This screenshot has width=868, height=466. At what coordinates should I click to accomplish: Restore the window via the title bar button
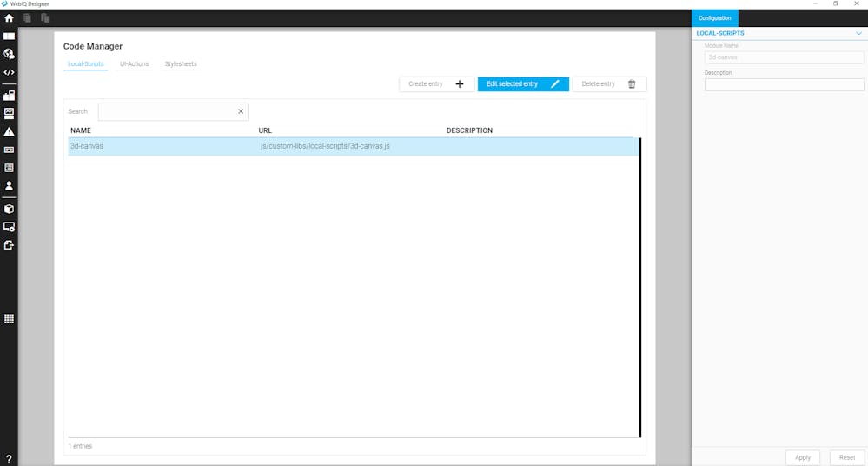[x=836, y=3]
